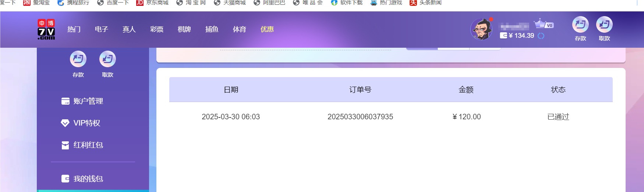Click the 订单号 column header

click(x=360, y=90)
